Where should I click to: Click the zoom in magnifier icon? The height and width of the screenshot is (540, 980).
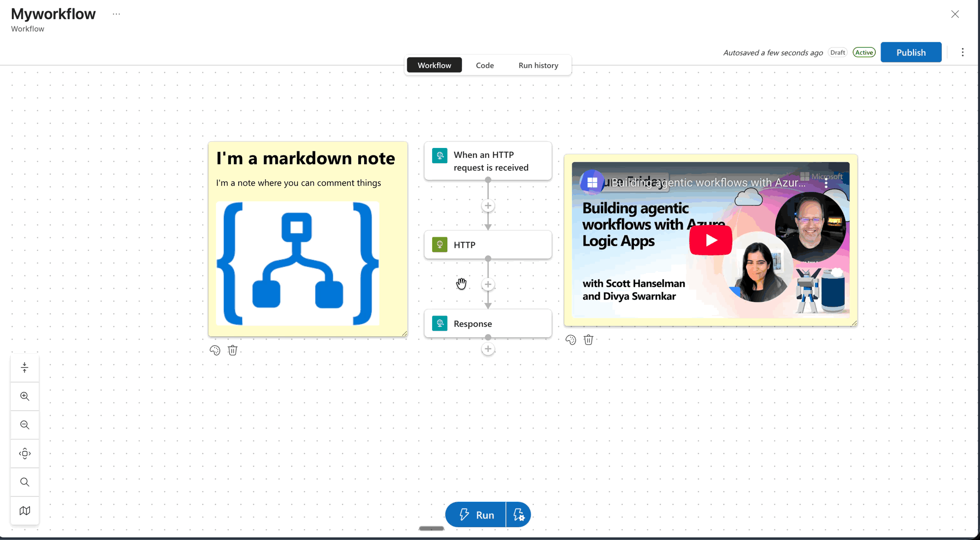click(24, 396)
